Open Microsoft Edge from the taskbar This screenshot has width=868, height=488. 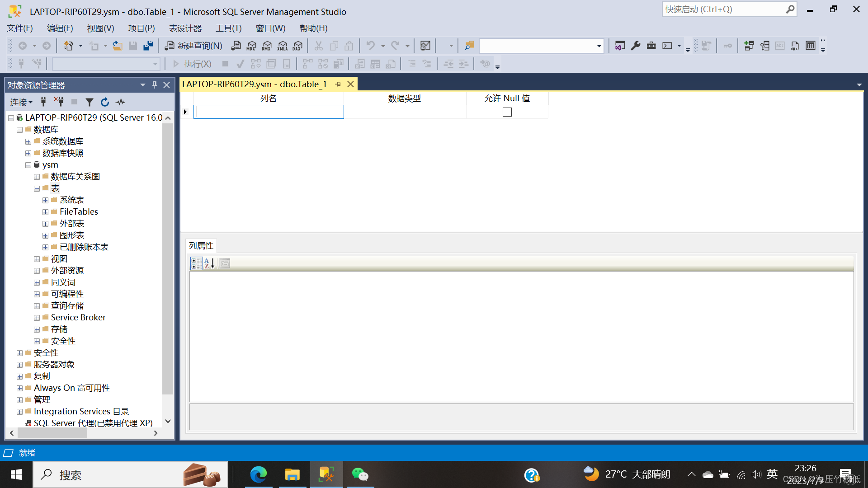[x=258, y=474]
